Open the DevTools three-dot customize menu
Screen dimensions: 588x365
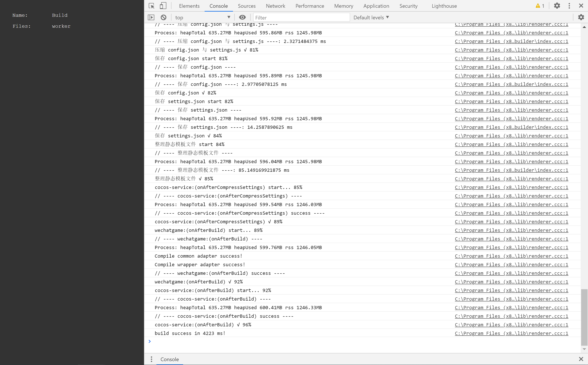click(x=569, y=6)
